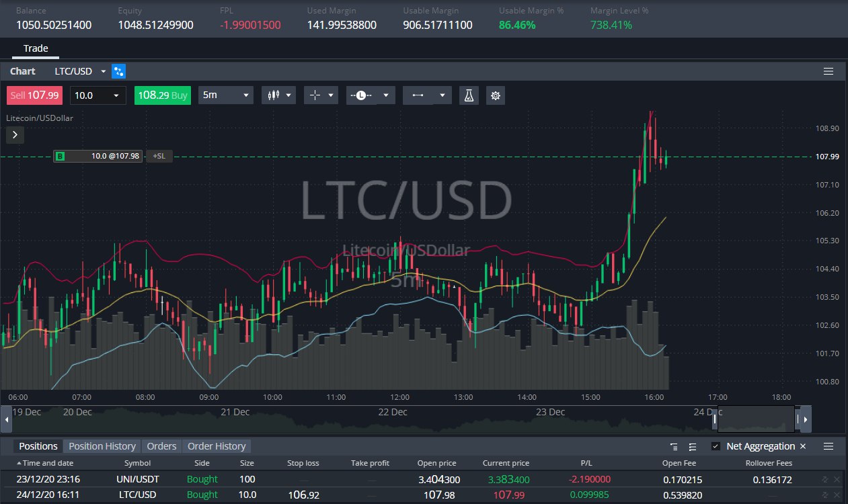Click the grouped rows view icon

point(674,446)
